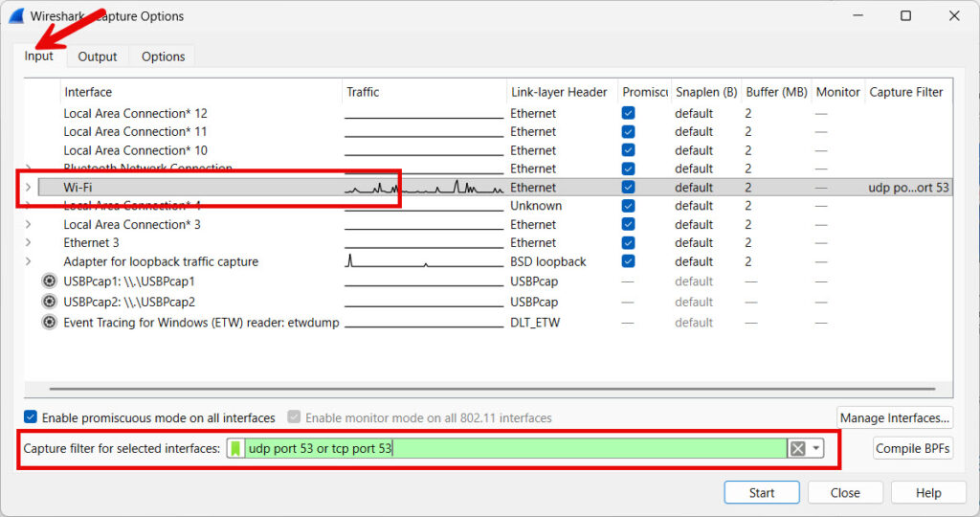Toggle Enable promiscuous mode on all interfaces
The width and height of the screenshot is (980, 517).
tap(31, 418)
